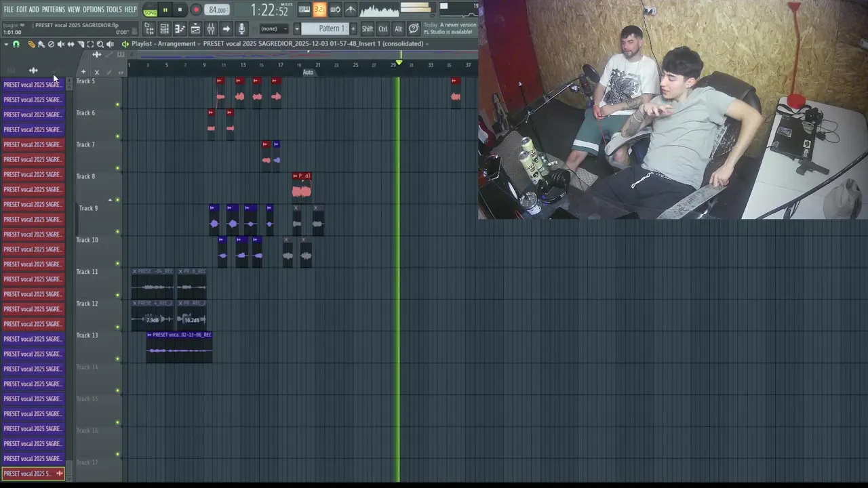Select the Mute tool
Image resolution: width=868 pixels, height=488 pixels.
tap(60, 44)
